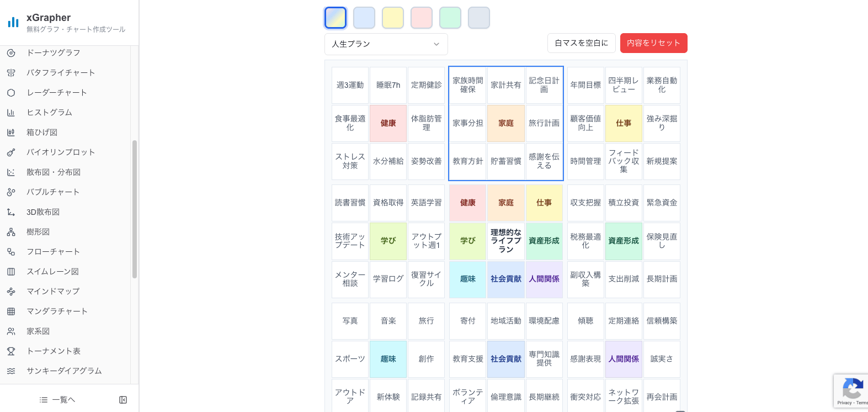This screenshot has height=412, width=868.
Task: Click the 地域活動 cell
Action: click(506, 321)
